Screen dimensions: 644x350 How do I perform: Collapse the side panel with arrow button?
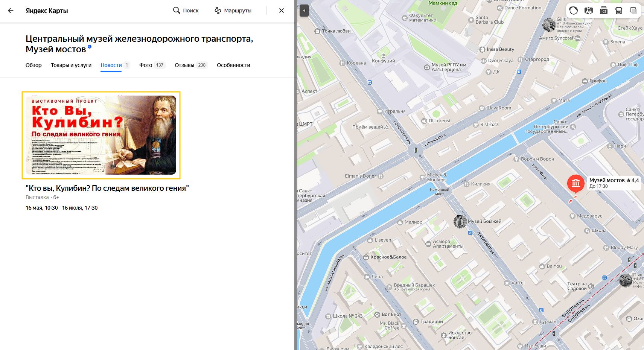click(x=304, y=11)
